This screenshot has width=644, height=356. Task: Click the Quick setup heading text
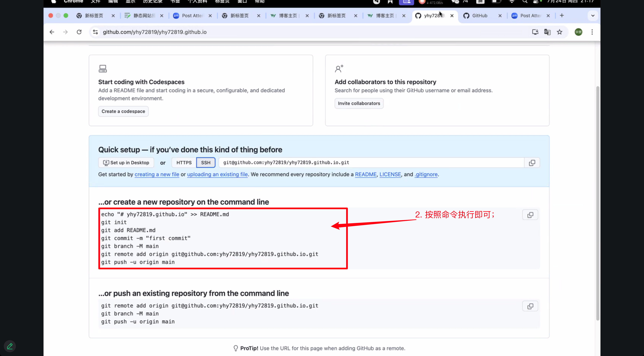point(190,150)
